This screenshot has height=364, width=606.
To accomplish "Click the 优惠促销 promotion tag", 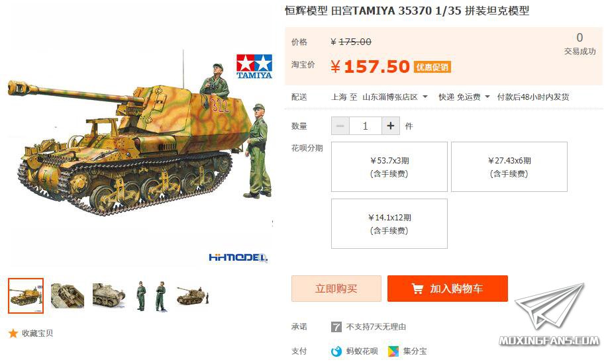I will pos(432,67).
